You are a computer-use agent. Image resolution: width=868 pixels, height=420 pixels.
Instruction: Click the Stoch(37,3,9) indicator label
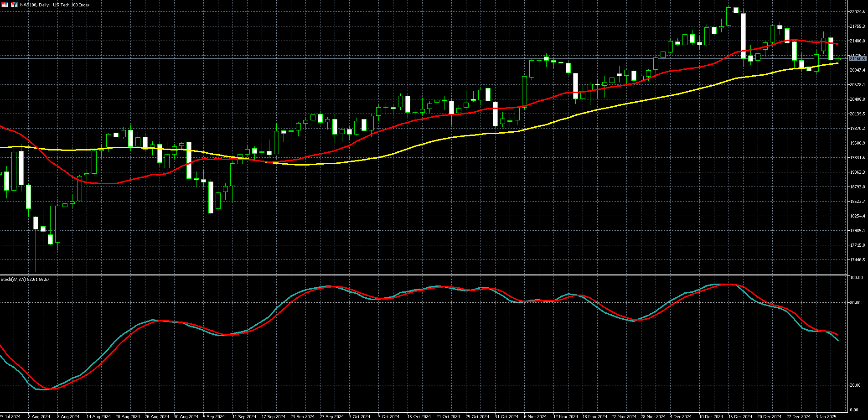click(25, 279)
